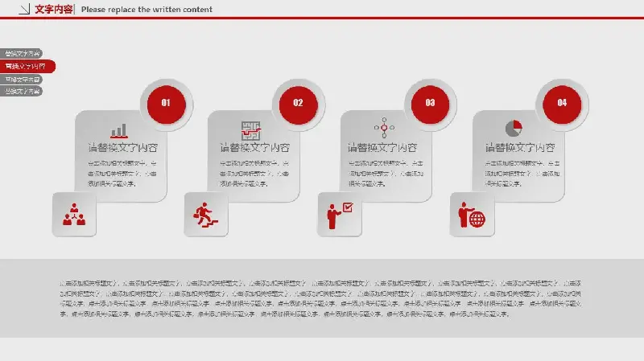Select the connected nodes icon in card 03
Screen dimensions: 644x361
point(384,127)
